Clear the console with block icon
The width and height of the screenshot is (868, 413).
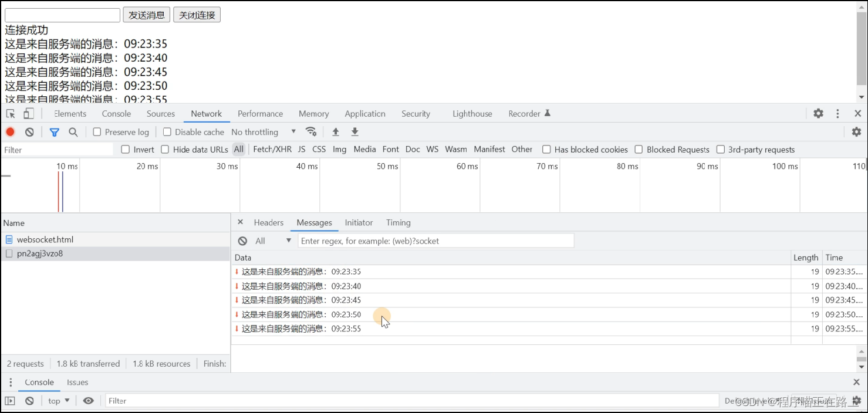click(x=29, y=401)
